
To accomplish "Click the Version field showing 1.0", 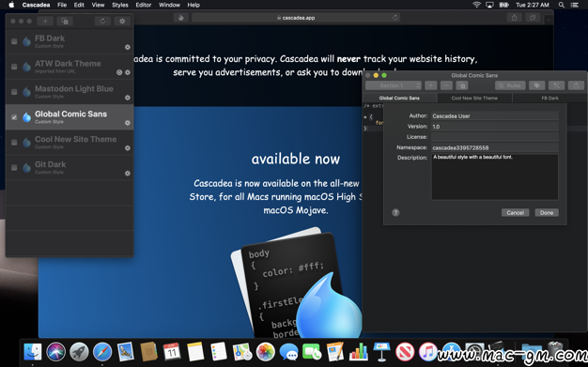I will click(x=495, y=127).
